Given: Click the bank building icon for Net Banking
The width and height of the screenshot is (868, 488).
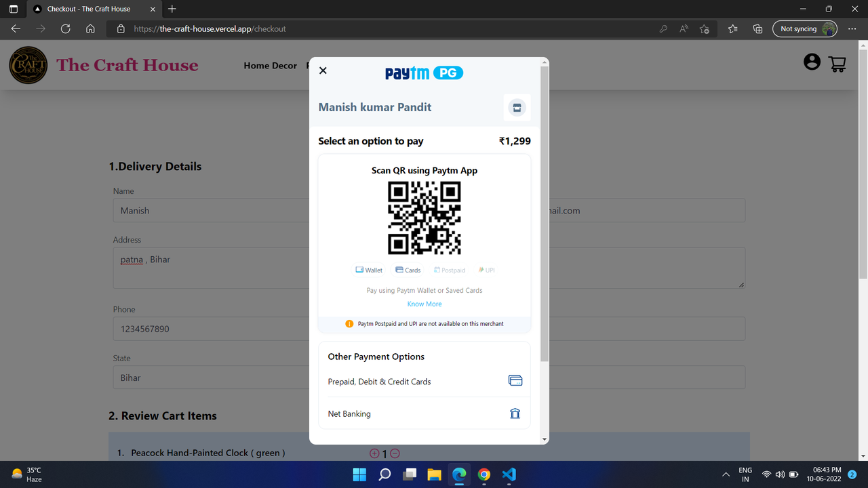Looking at the screenshot, I should [x=515, y=413].
